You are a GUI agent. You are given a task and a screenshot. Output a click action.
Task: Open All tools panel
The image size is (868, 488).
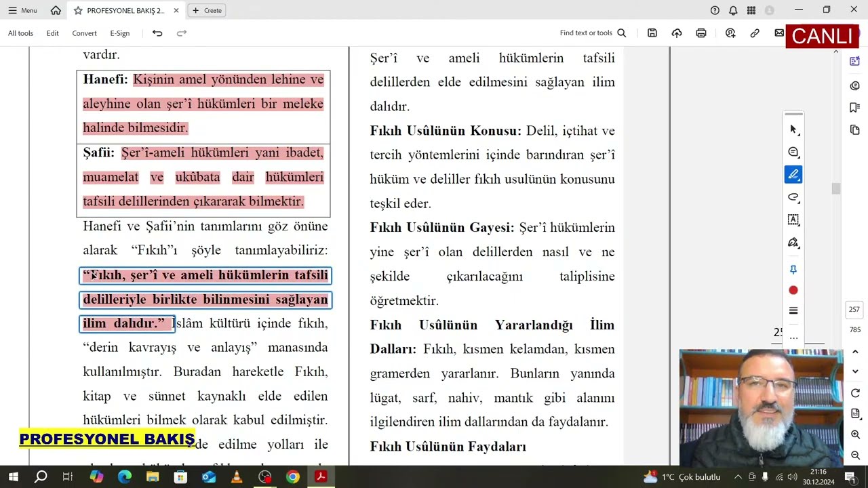[20, 33]
